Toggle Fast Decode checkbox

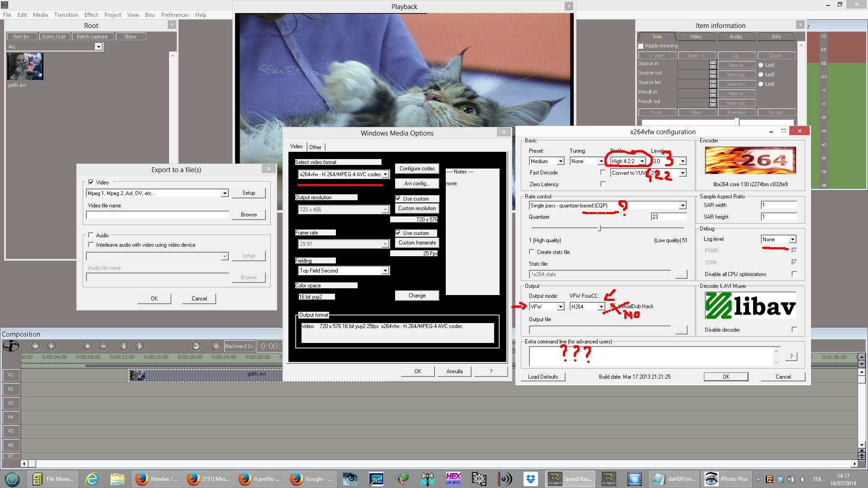(x=603, y=172)
